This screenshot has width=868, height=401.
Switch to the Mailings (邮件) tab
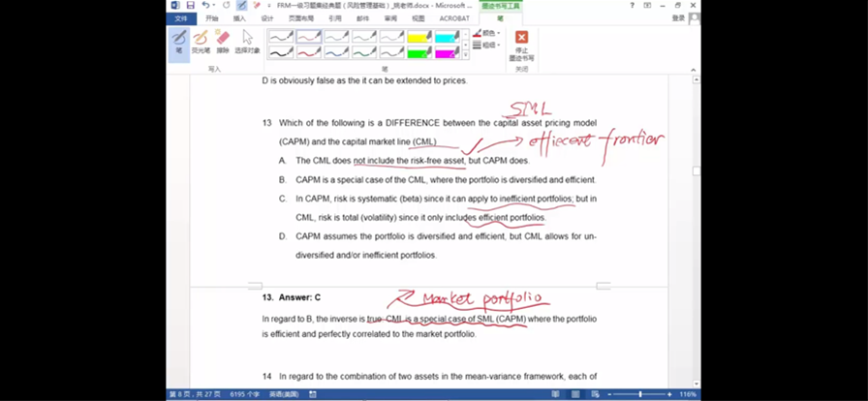[x=362, y=18]
